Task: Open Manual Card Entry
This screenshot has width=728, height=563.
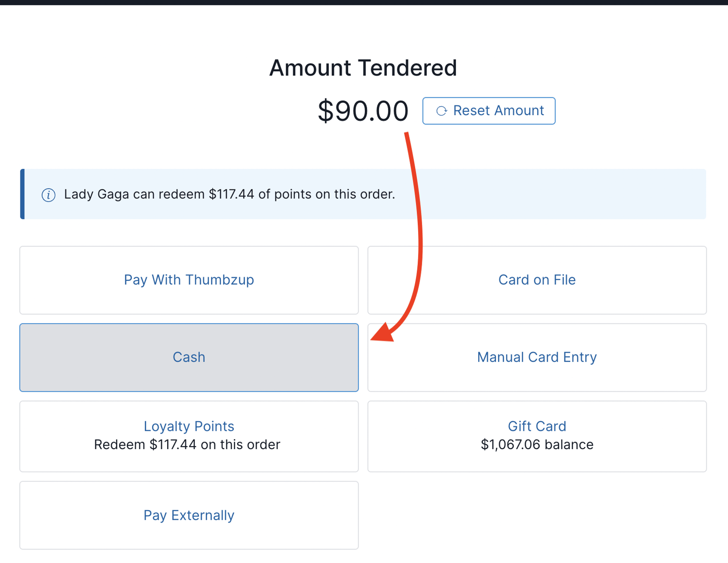Action: pos(537,357)
